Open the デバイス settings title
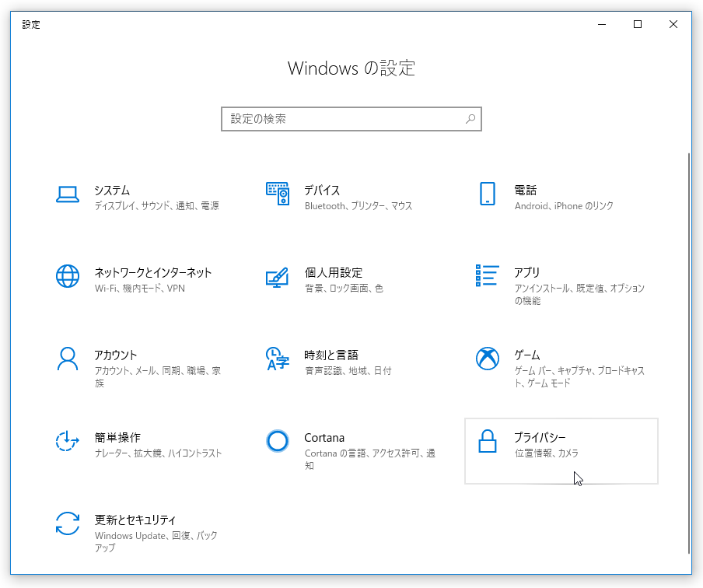Screen dimensions: 703x588 322,191
